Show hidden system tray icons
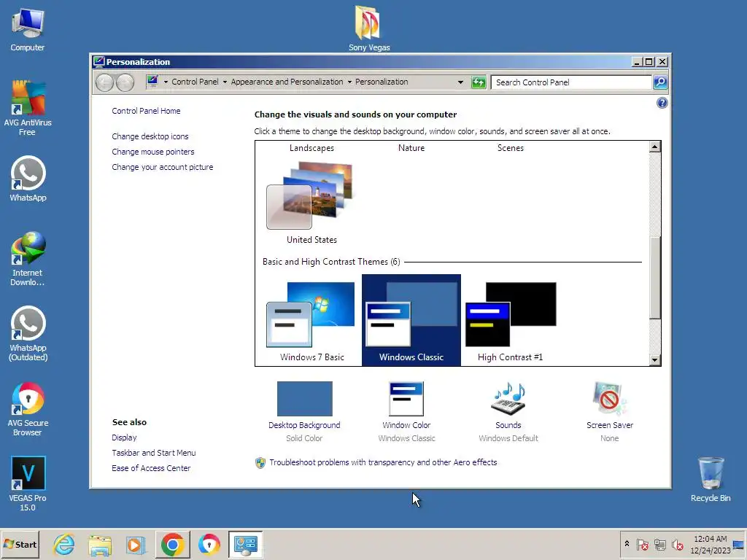Image resolution: width=747 pixels, height=560 pixels. pyautogui.click(x=627, y=544)
